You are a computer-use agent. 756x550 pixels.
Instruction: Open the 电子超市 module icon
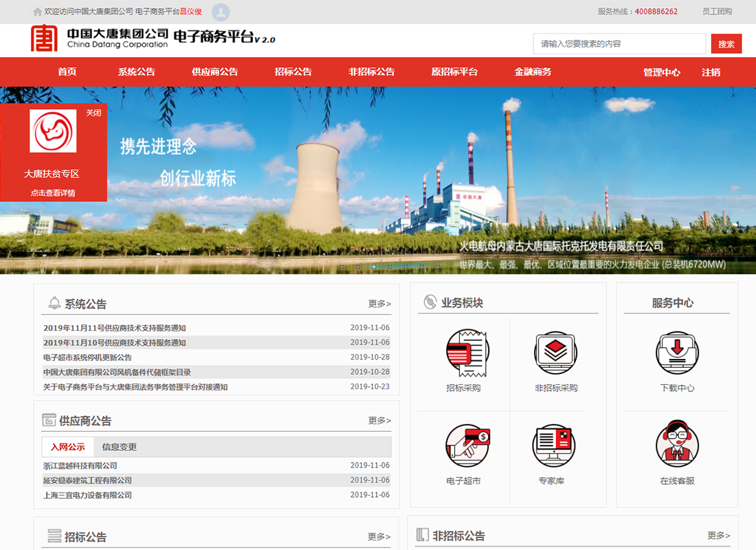click(467, 445)
